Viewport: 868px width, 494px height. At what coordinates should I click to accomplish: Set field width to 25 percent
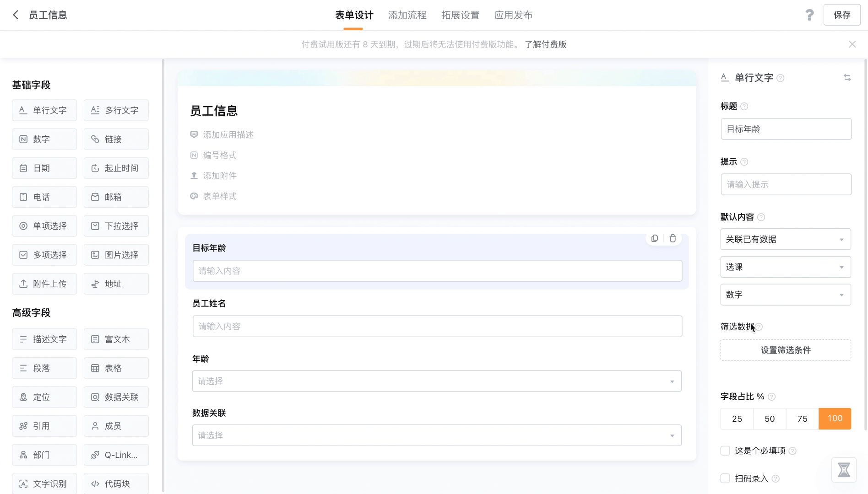click(737, 419)
